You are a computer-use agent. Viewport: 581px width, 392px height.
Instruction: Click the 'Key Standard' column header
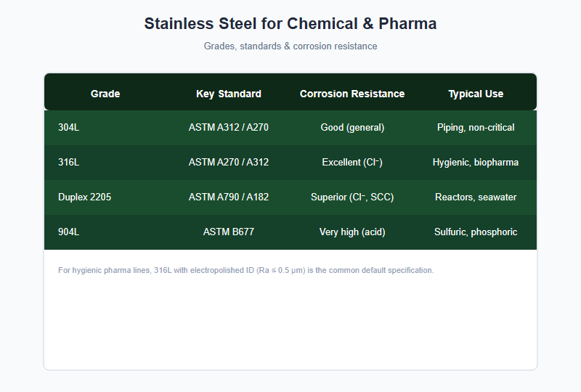pos(229,94)
